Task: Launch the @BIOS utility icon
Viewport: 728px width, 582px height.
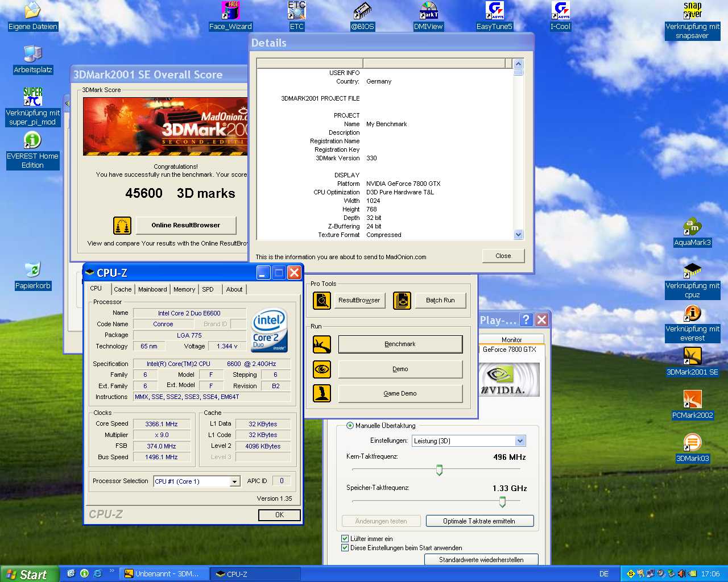Action: coord(362,16)
